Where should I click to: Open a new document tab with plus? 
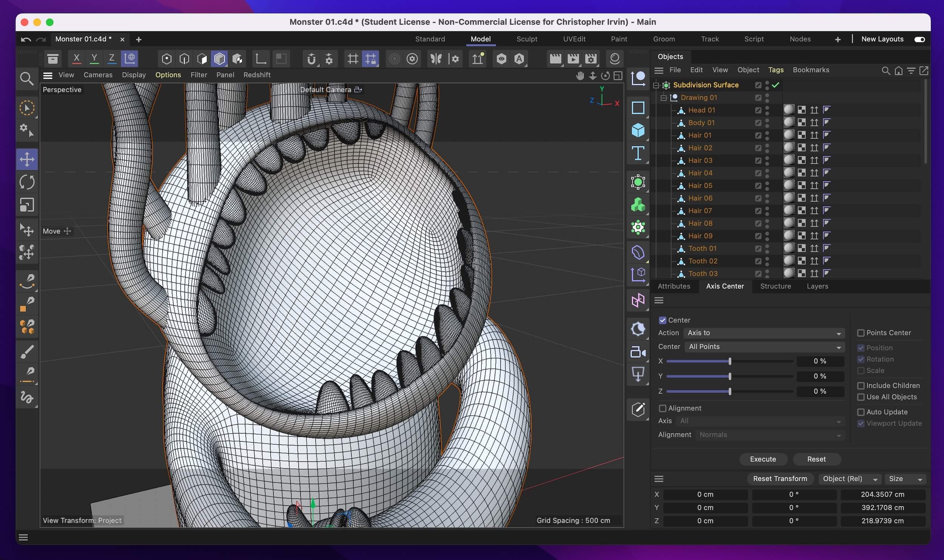tap(139, 39)
